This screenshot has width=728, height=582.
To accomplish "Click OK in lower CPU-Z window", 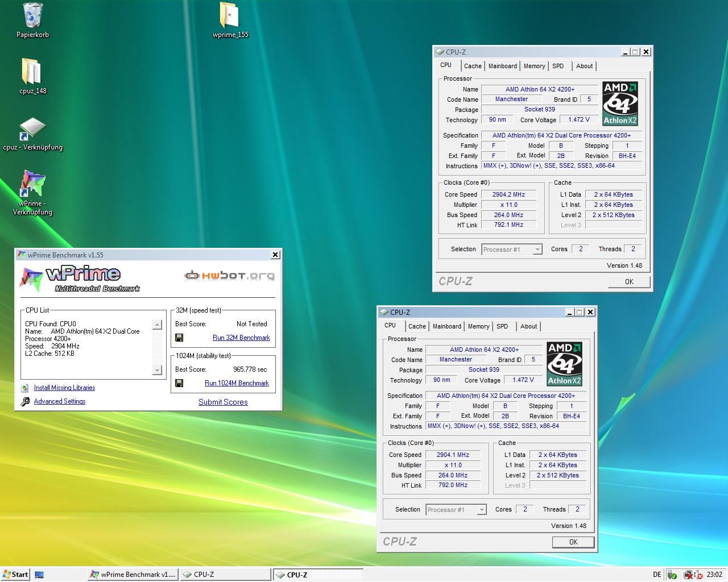I will click(x=573, y=542).
